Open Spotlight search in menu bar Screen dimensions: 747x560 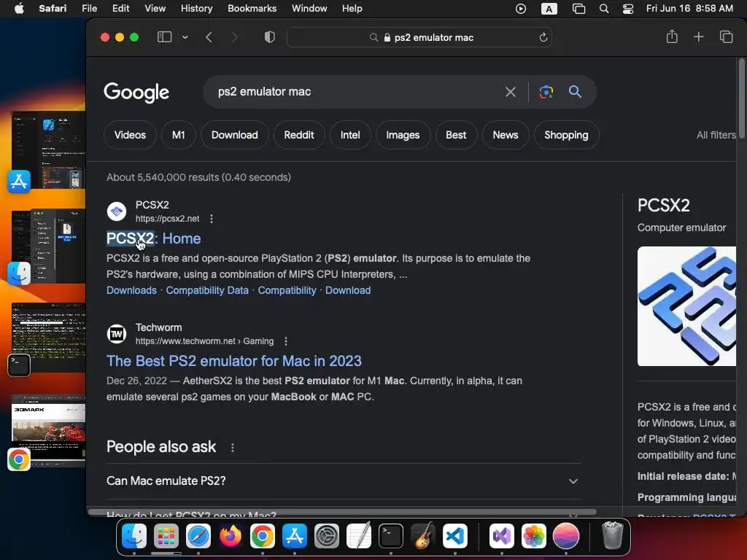(x=603, y=8)
